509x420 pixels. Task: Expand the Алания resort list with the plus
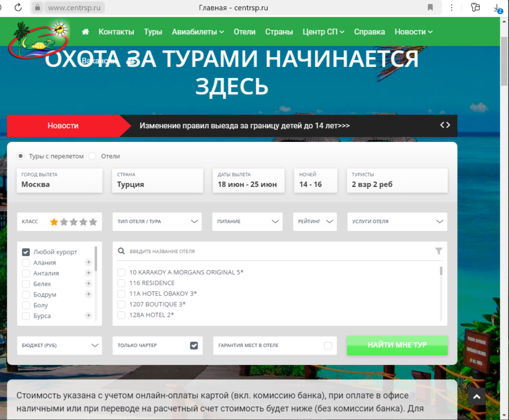click(89, 262)
